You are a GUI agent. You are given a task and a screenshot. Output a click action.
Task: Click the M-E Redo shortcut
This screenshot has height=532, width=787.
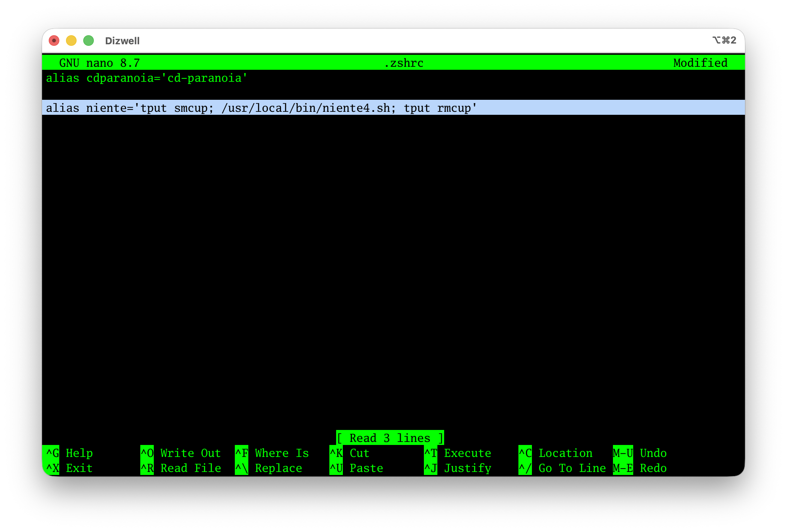click(x=638, y=468)
